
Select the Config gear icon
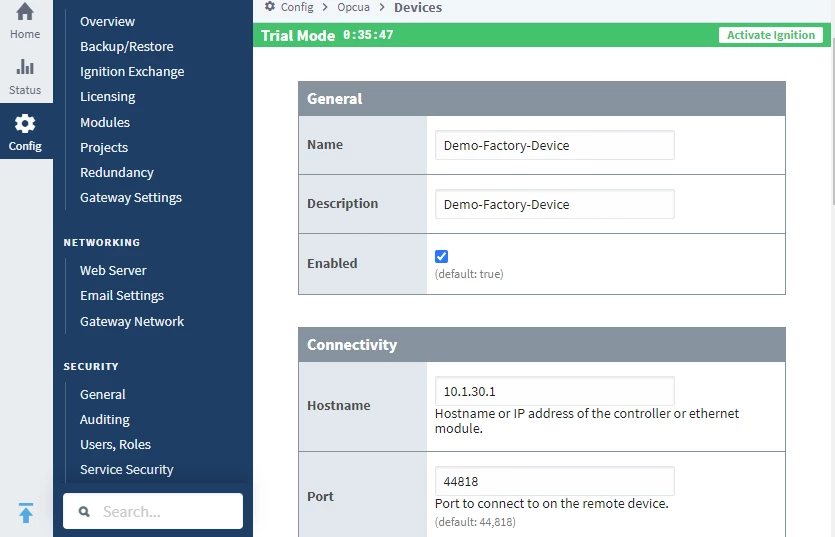(x=25, y=124)
